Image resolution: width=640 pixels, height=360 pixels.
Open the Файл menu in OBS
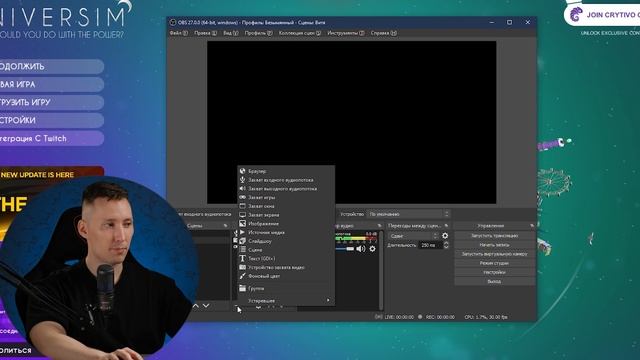click(x=178, y=33)
